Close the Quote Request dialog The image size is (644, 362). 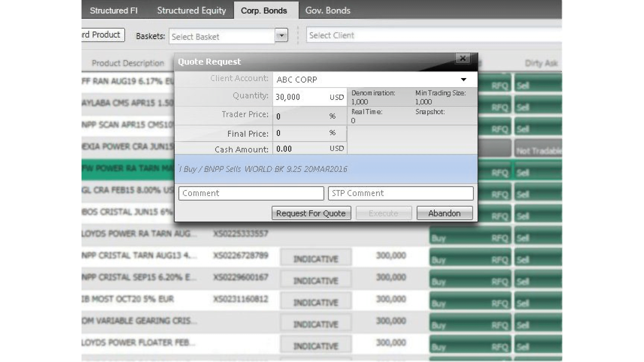point(463,58)
